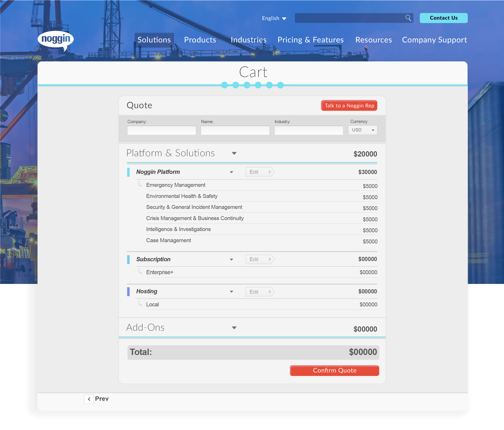Screen dimensions: 504x430
Task: Click the Contact Us button
Action: pos(444,18)
